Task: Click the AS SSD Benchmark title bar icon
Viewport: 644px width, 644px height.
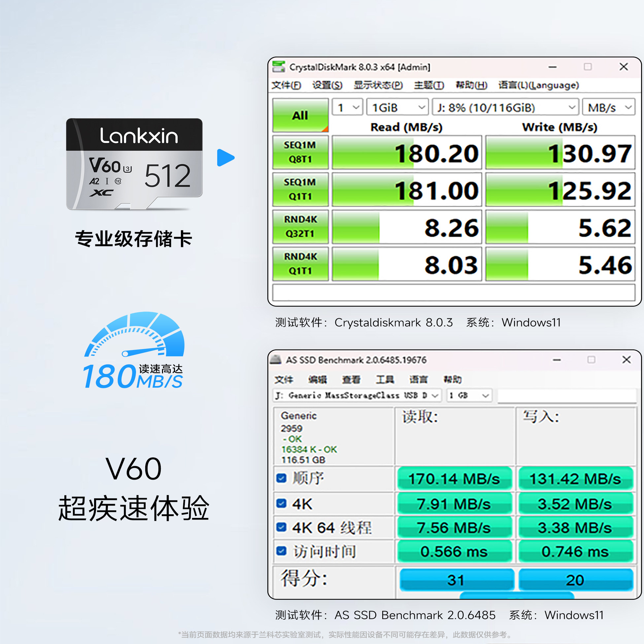Action: [276, 360]
